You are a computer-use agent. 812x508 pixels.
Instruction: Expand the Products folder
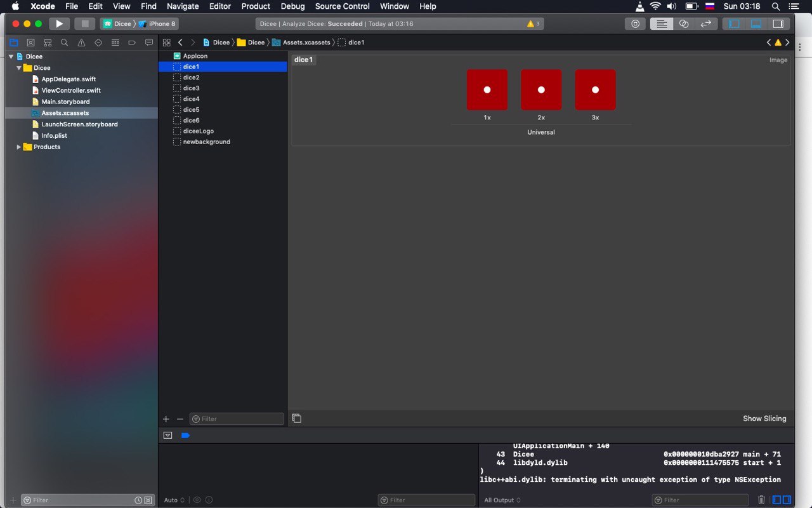[19, 147]
